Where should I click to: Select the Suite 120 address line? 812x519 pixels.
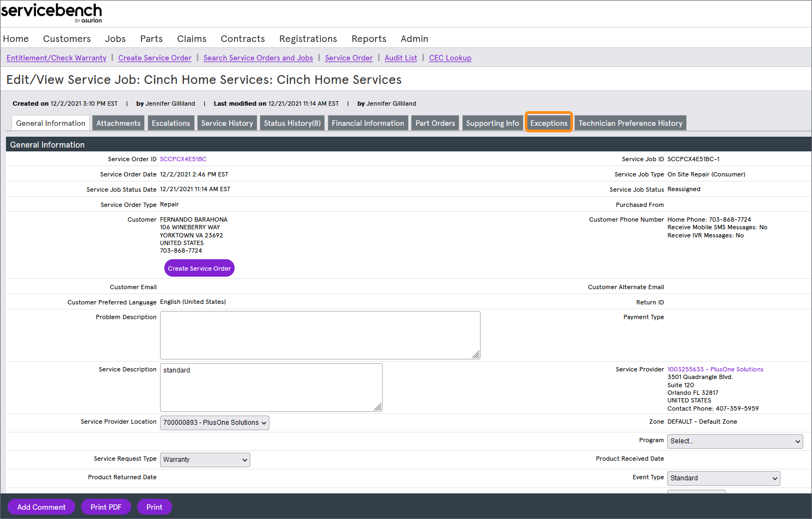click(x=681, y=385)
